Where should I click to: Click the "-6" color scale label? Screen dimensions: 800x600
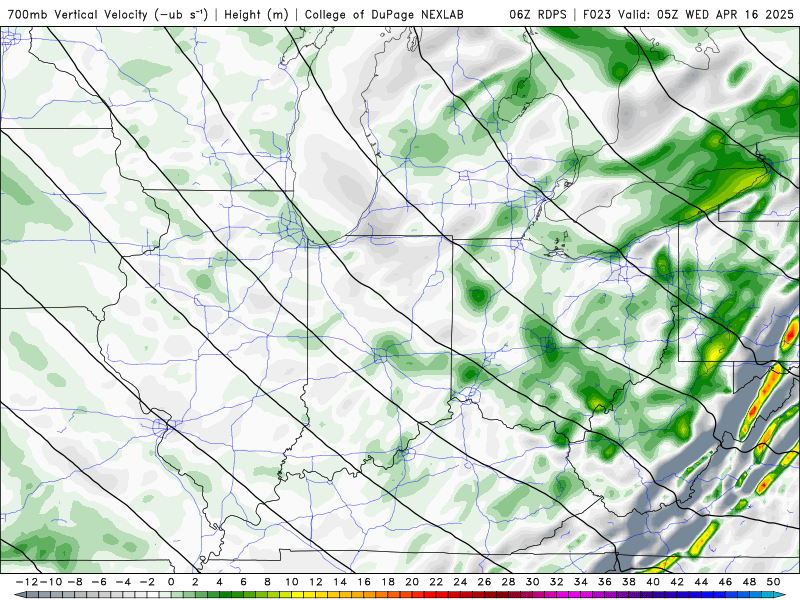99,582
